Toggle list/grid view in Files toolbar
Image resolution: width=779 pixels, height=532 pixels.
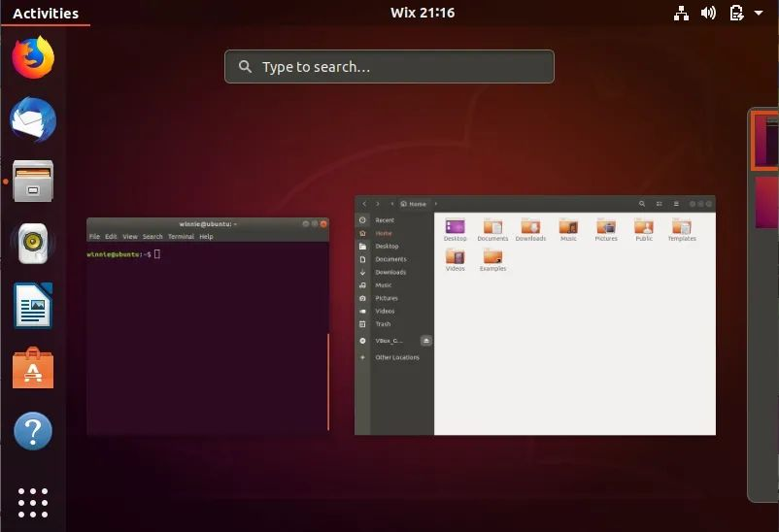click(660, 204)
